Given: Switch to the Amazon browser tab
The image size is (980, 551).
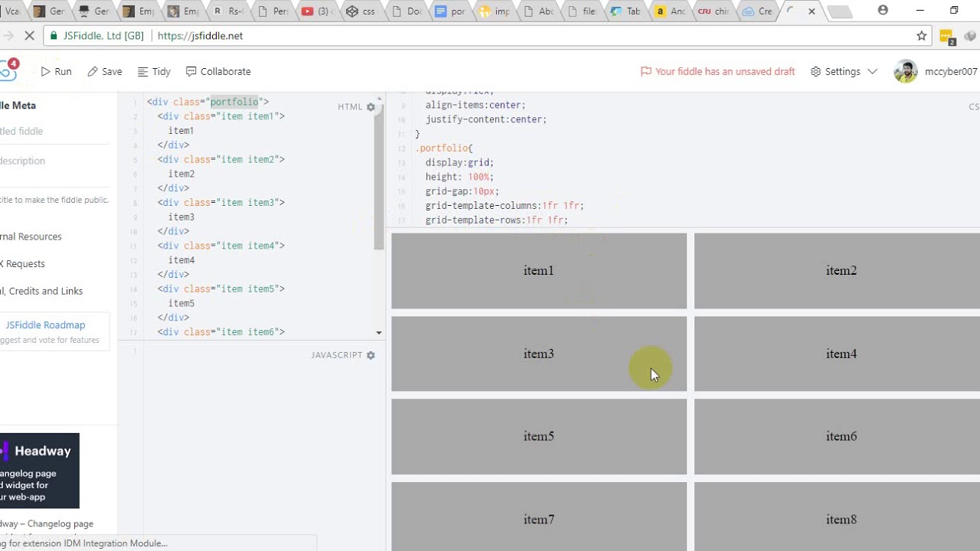Looking at the screenshot, I should coord(670,11).
